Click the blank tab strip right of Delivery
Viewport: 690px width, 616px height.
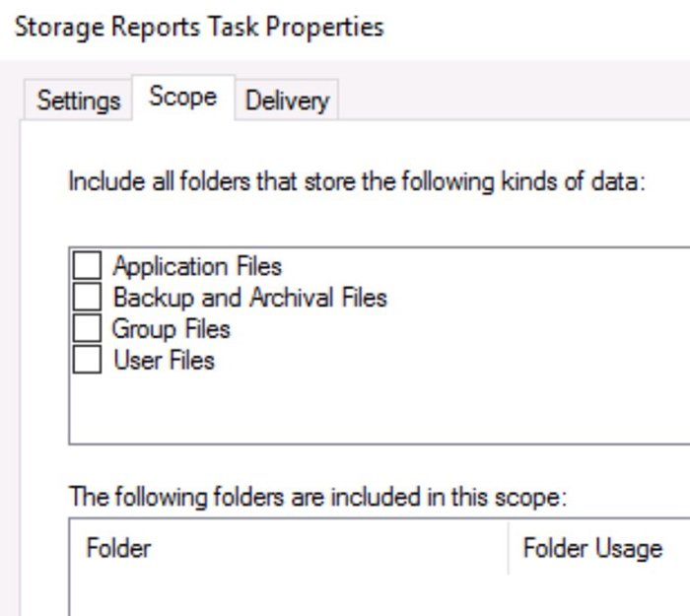coord(513,101)
